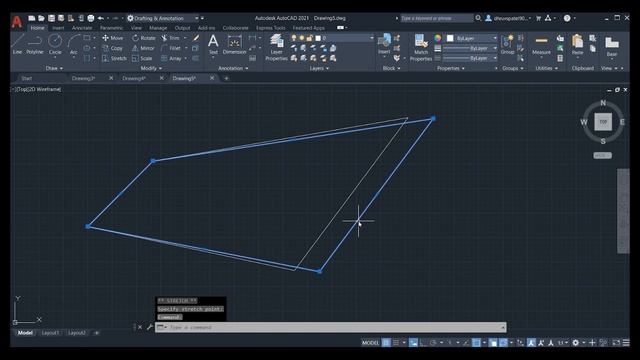Toggle object snap tracking in status bar
This screenshot has height=360, width=640.
pyautogui.click(x=466, y=342)
